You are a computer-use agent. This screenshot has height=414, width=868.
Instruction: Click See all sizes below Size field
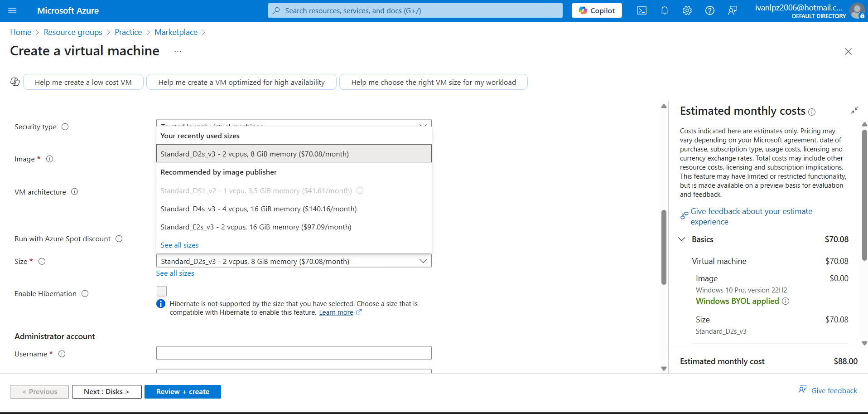[x=175, y=273]
